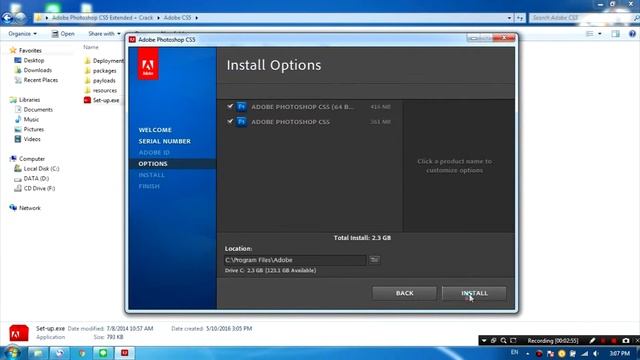
Task: Click the Adobe logo in installer sidebar
Action: [x=148, y=64]
